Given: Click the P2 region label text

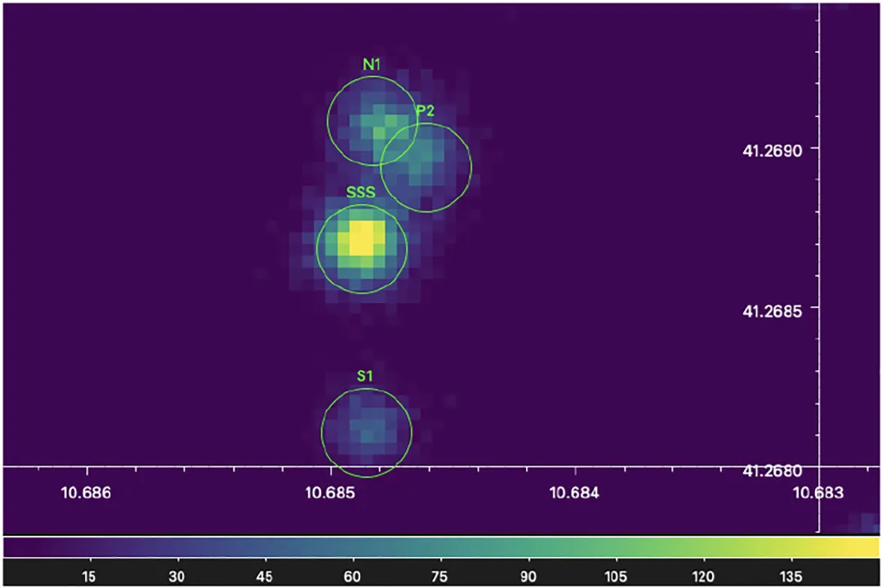Looking at the screenshot, I should click(x=424, y=109).
